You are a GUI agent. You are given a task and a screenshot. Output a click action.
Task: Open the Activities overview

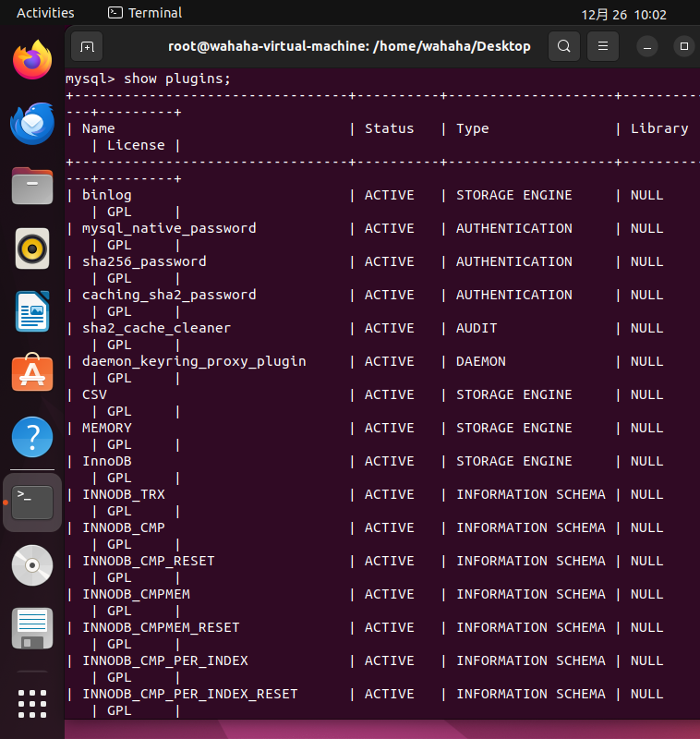click(45, 13)
